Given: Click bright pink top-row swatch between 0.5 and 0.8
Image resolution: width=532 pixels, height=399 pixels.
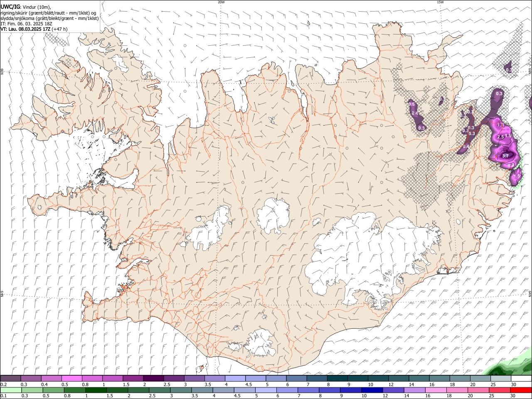Looking at the screenshot, I should 72,379.
